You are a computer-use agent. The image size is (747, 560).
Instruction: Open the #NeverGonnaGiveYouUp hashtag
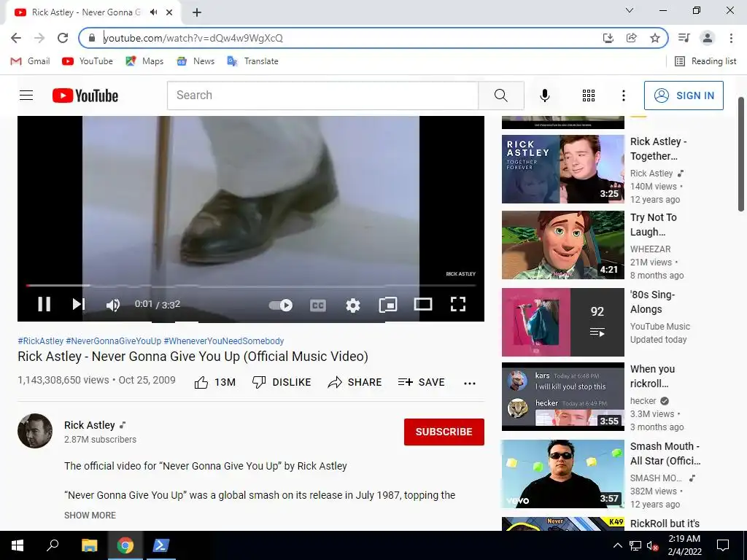(x=113, y=341)
